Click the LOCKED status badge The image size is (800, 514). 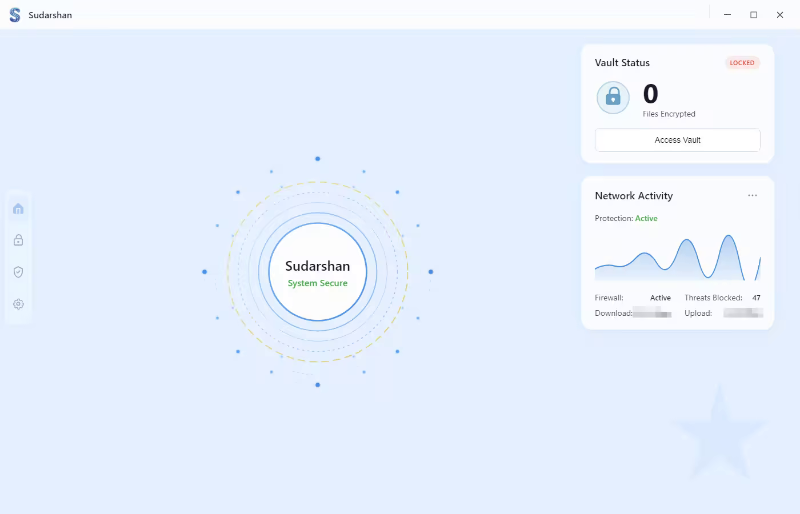[742, 63]
